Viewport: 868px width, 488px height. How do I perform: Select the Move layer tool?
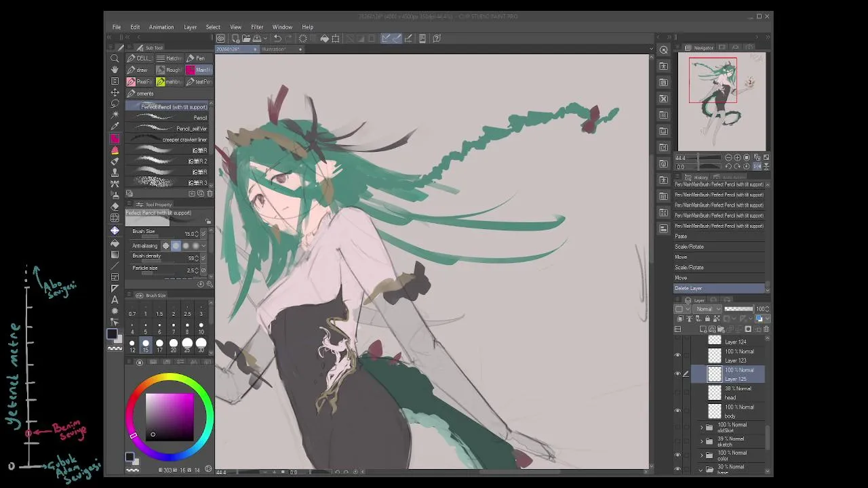tap(115, 93)
